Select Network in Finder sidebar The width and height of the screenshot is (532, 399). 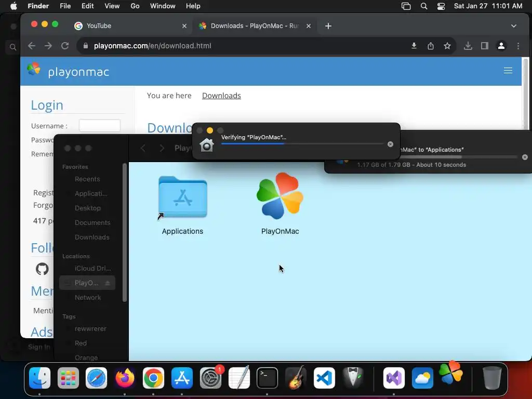87,298
